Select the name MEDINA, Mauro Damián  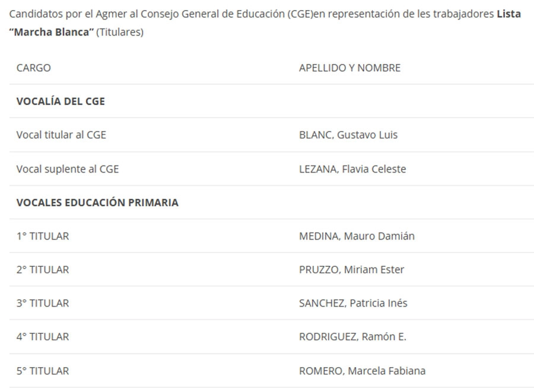pyautogui.click(x=357, y=236)
